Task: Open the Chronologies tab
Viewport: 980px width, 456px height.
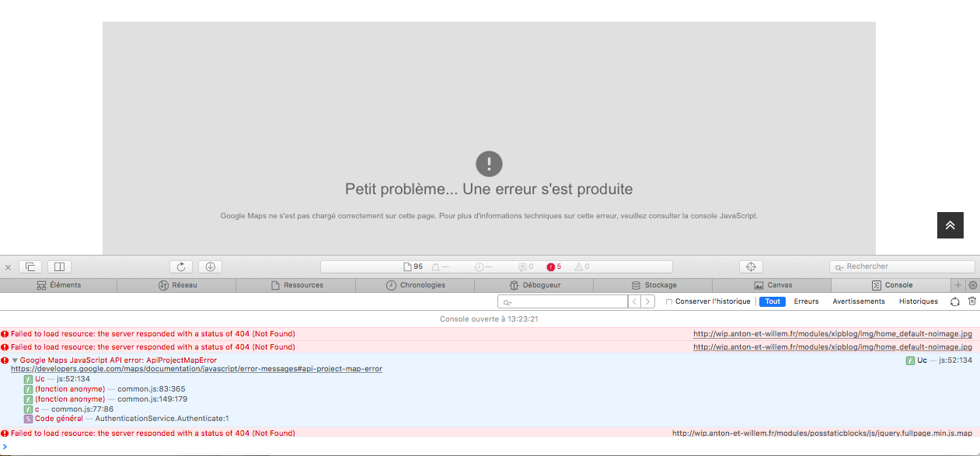Action: point(415,285)
